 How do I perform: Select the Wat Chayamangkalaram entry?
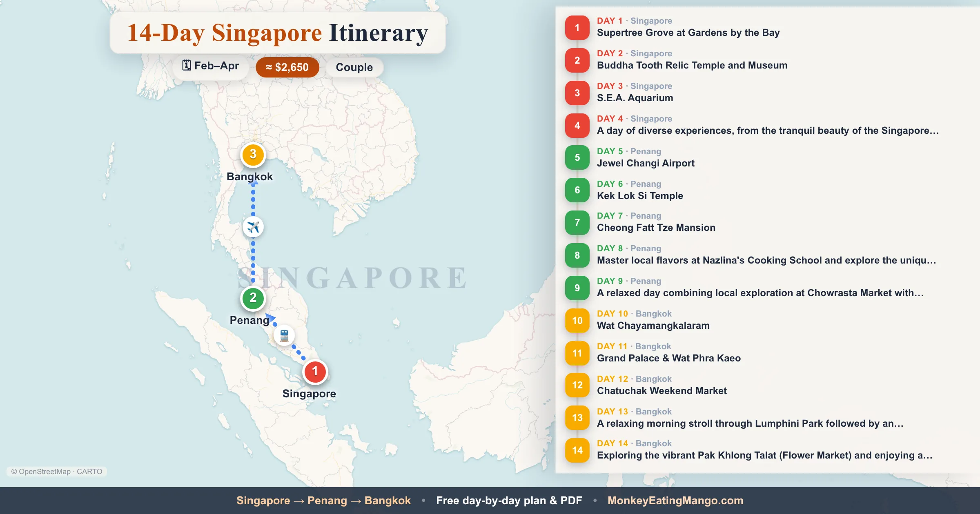click(653, 326)
